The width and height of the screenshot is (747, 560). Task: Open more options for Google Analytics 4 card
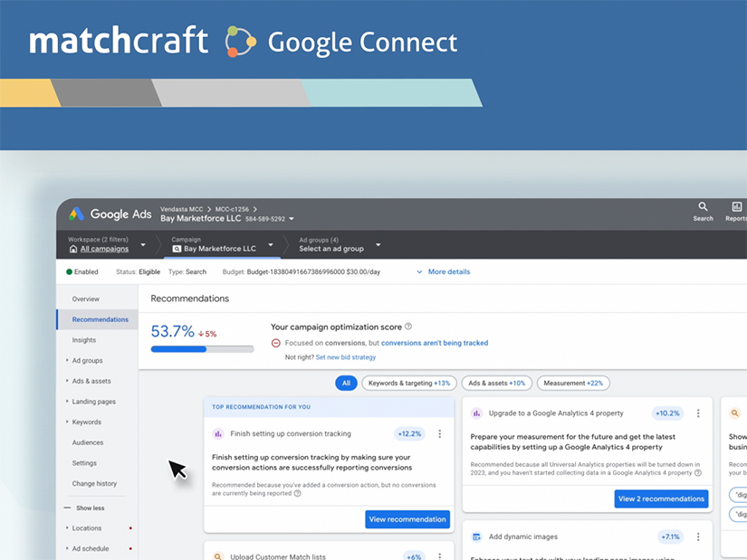click(x=698, y=413)
